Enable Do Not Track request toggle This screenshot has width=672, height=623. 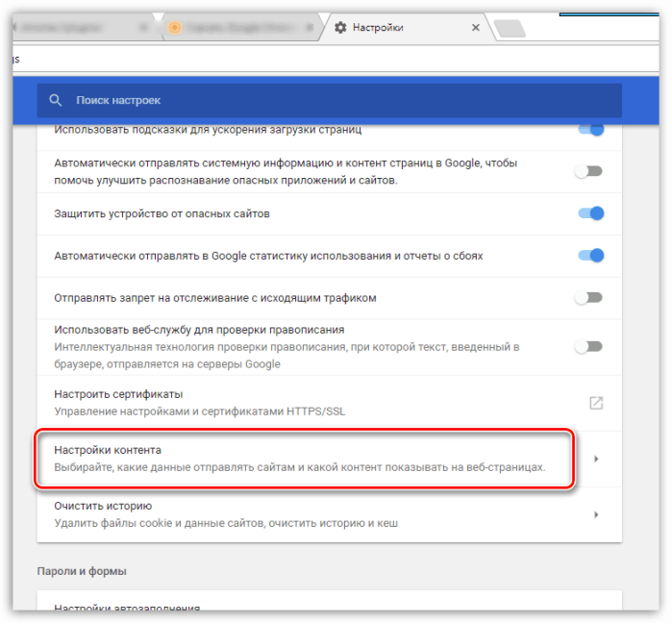[588, 297]
